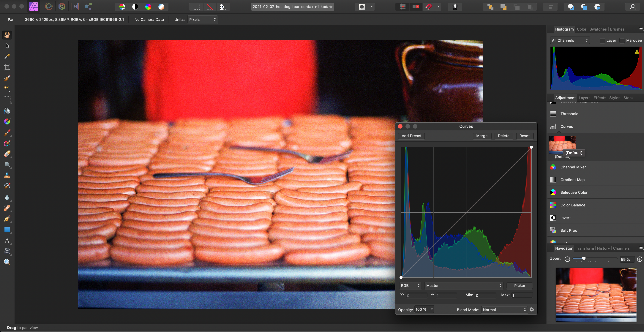
Task: Switch to the Brushes tab
Action: [x=617, y=29]
